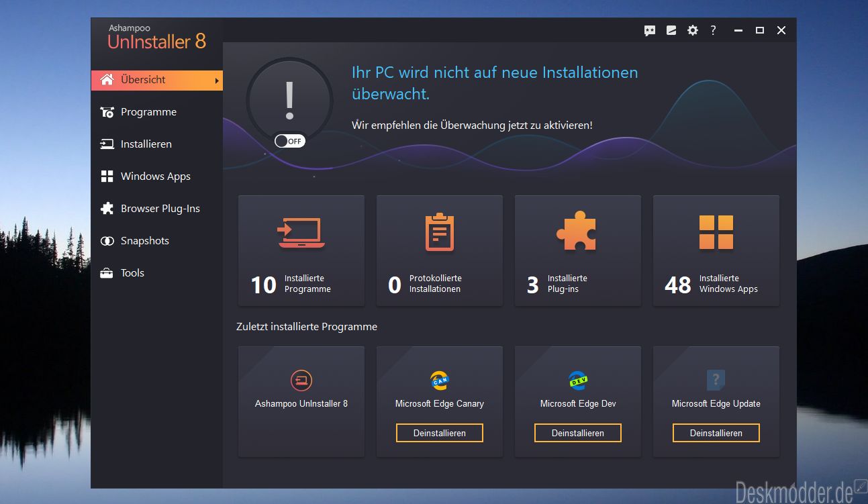Open the Programme section

pyautogui.click(x=157, y=112)
